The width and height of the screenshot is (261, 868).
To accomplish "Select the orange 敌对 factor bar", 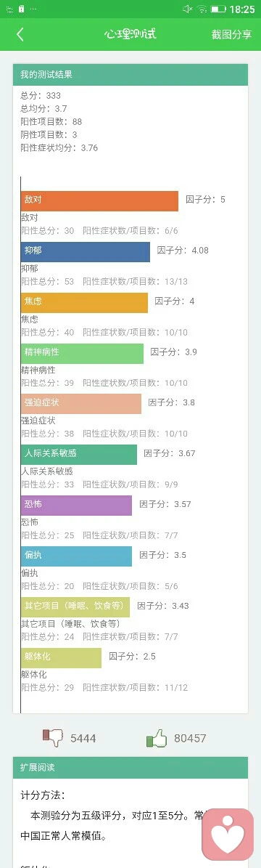I will (99, 201).
